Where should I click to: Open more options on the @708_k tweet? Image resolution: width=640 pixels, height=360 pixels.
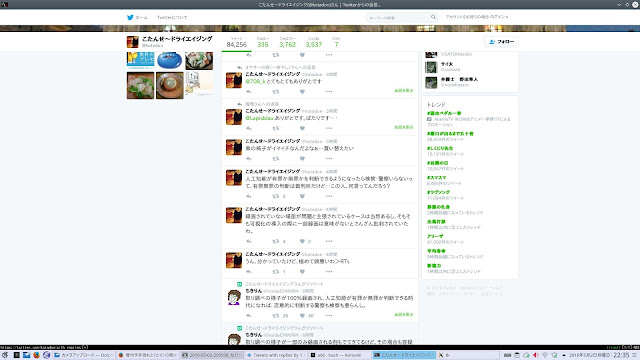329,92
